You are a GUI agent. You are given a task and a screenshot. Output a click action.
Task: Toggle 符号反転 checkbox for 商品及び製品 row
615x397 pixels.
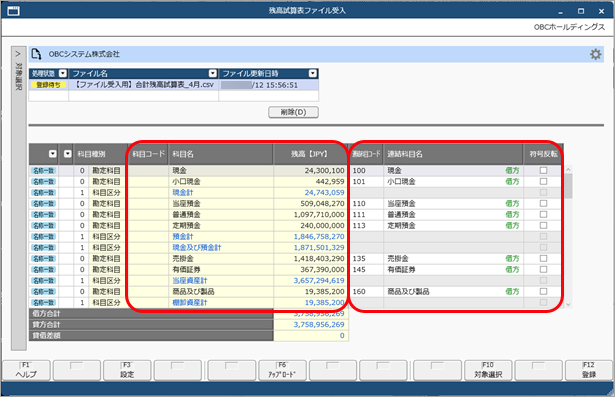click(x=543, y=291)
